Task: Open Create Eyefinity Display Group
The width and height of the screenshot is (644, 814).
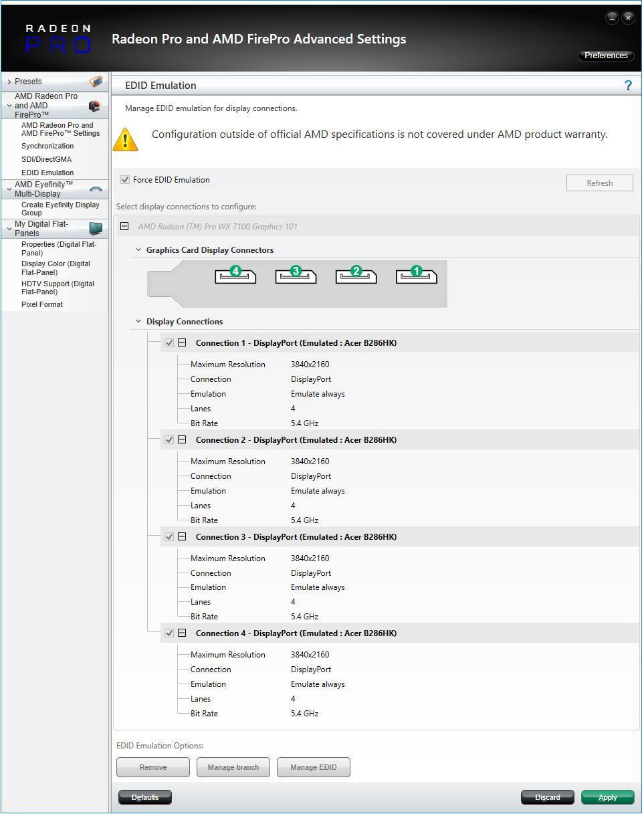Action: tap(60, 209)
